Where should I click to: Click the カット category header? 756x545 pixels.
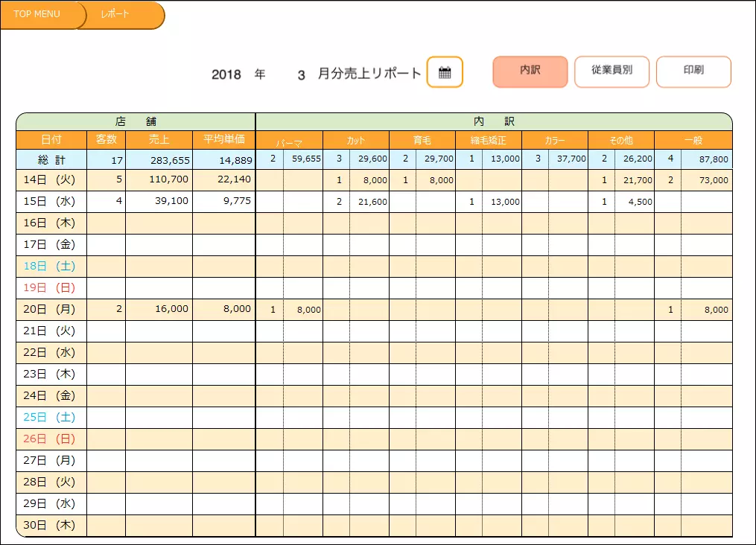[355, 140]
